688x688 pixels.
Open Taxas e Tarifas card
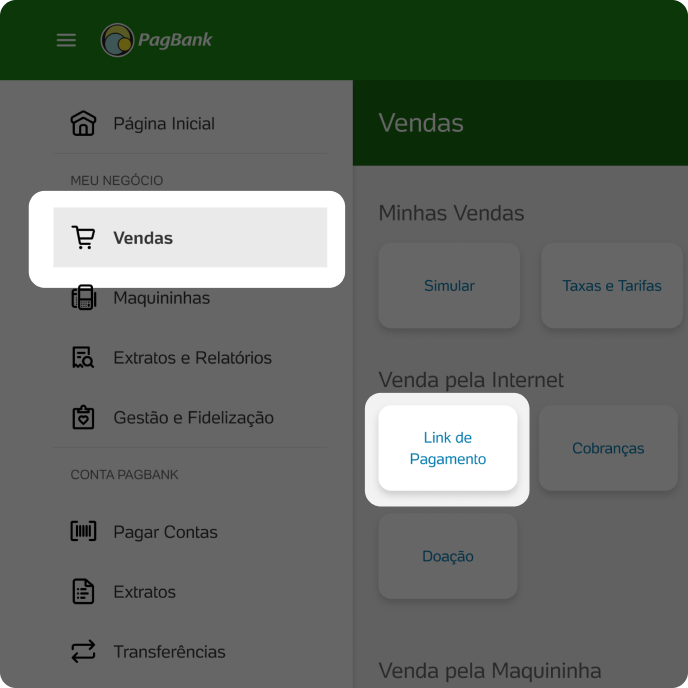pos(612,286)
